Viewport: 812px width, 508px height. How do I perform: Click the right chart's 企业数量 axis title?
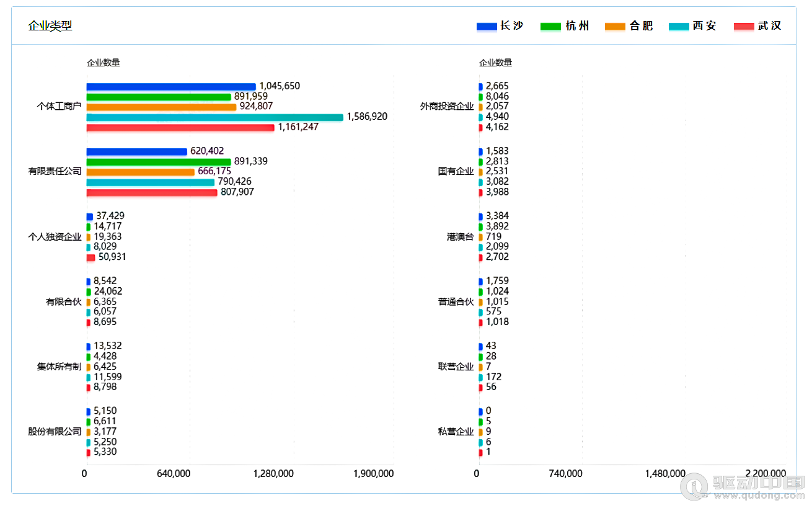[495, 63]
